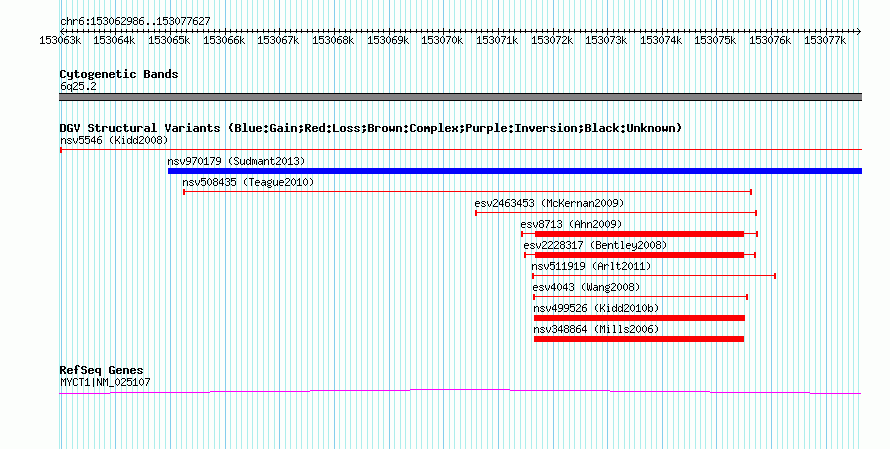
Task: Click ruler position 153070k
Action: 442,41
